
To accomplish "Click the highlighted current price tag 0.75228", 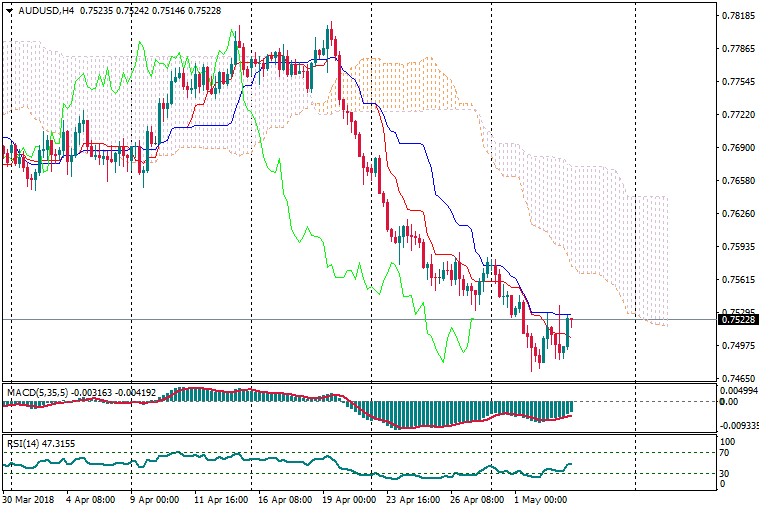I will pyautogui.click(x=738, y=320).
